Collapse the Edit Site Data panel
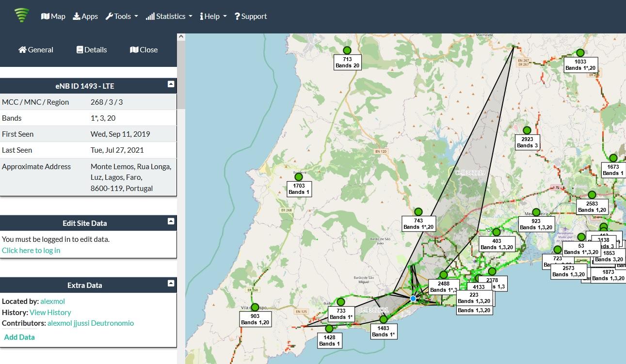The image size is (626, 364). (171, 221)
